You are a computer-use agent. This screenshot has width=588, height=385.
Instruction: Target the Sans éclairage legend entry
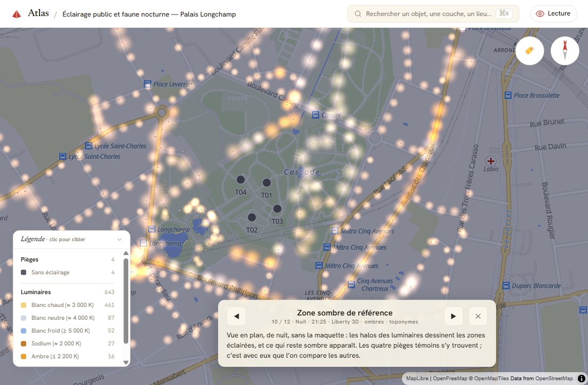click(68, 272)
